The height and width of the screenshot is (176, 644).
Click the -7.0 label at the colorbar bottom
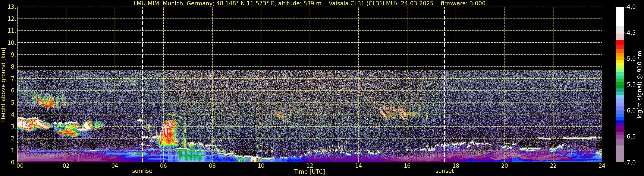(630, 163)
